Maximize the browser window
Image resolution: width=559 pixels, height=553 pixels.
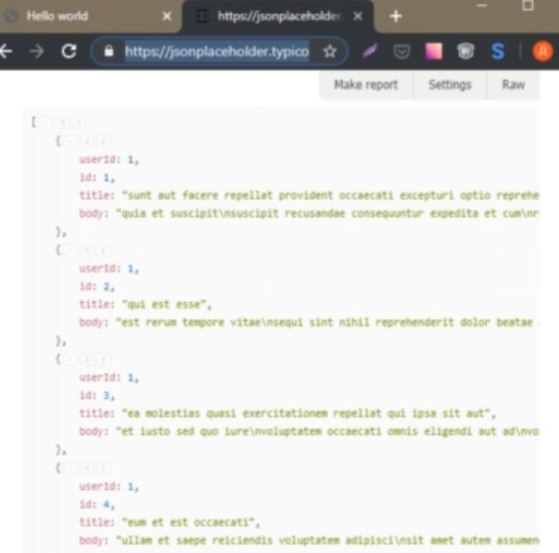(x=528, y=5)
